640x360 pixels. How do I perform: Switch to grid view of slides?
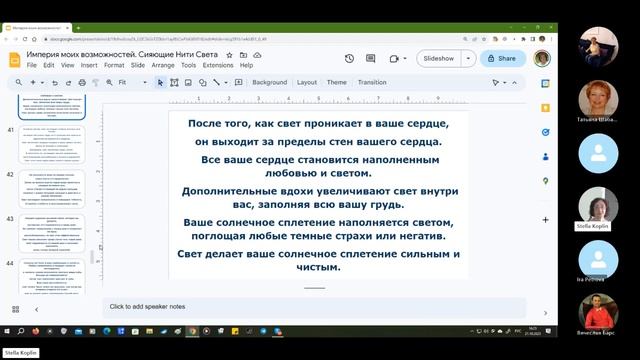click(16, 309)
